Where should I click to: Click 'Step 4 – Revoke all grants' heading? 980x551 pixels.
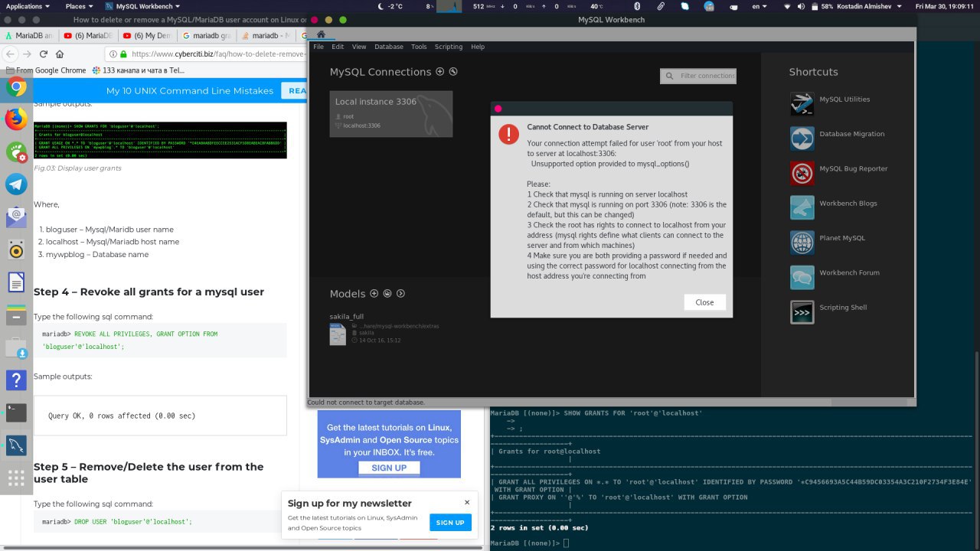tap(149, 292)
